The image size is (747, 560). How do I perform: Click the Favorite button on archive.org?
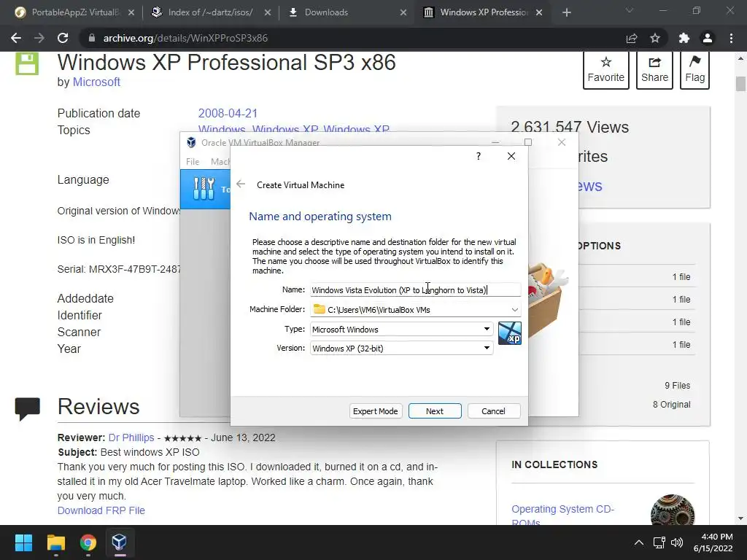coord(605,70)
